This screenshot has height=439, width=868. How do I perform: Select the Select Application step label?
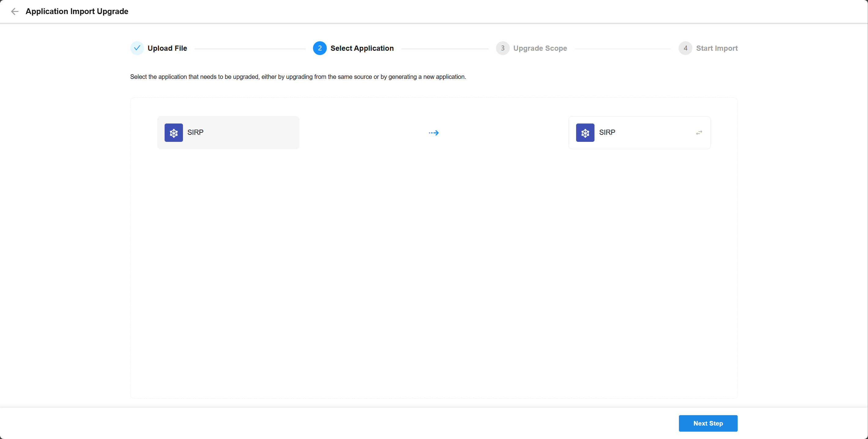click(x=362, y=48)
